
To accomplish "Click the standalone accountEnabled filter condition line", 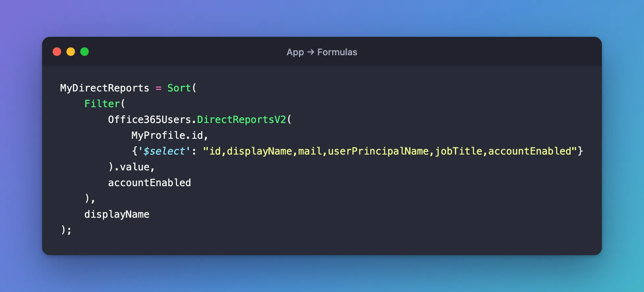I will pos(149,183).
